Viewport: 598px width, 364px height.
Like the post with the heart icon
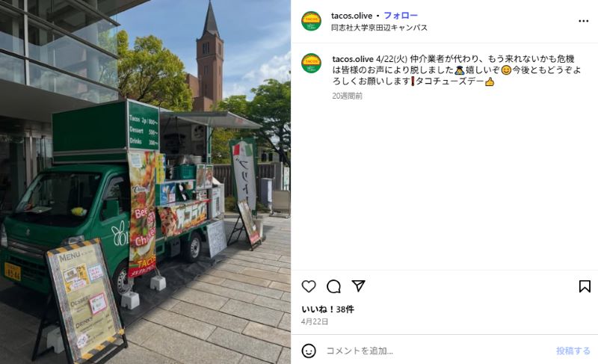309,286
